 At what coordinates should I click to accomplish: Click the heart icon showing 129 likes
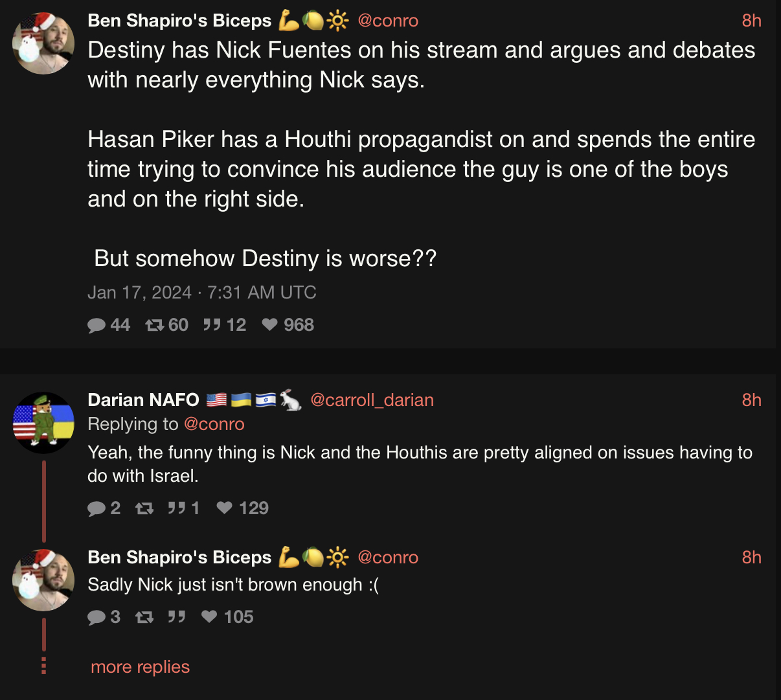[x=225, y=508]
